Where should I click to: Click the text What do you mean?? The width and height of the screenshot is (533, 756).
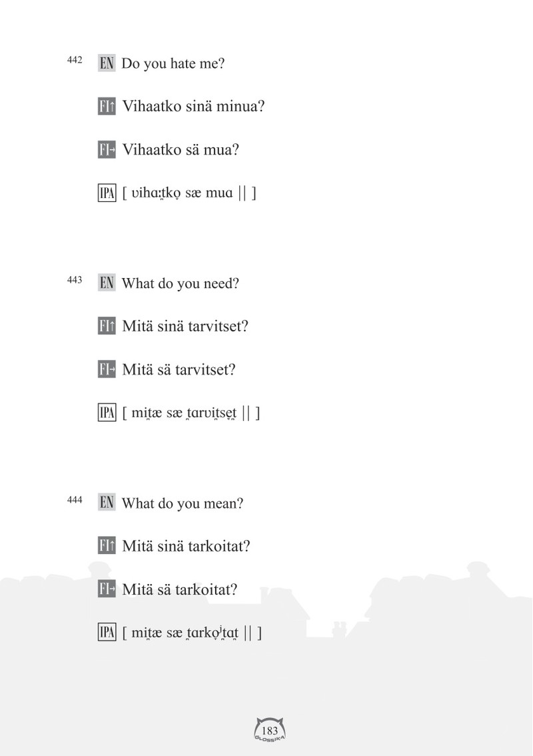click(182, 503)
